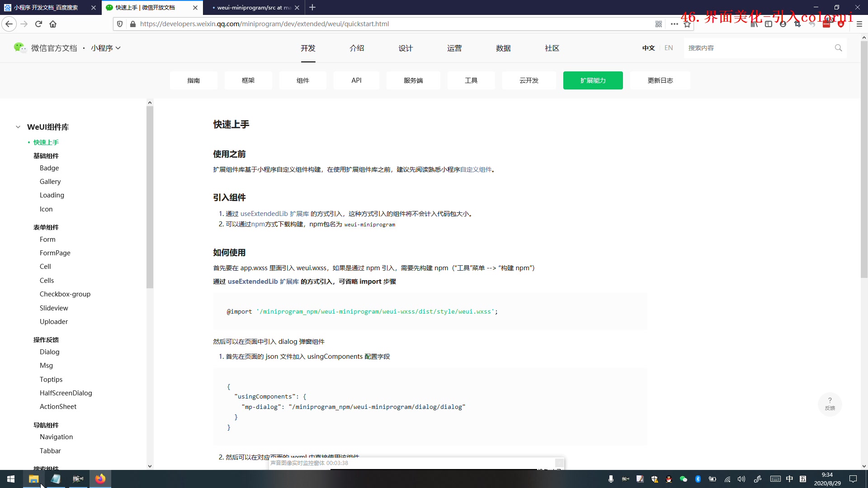
Task: Open File Explorer from the taskbar
Action: [33, 479]
